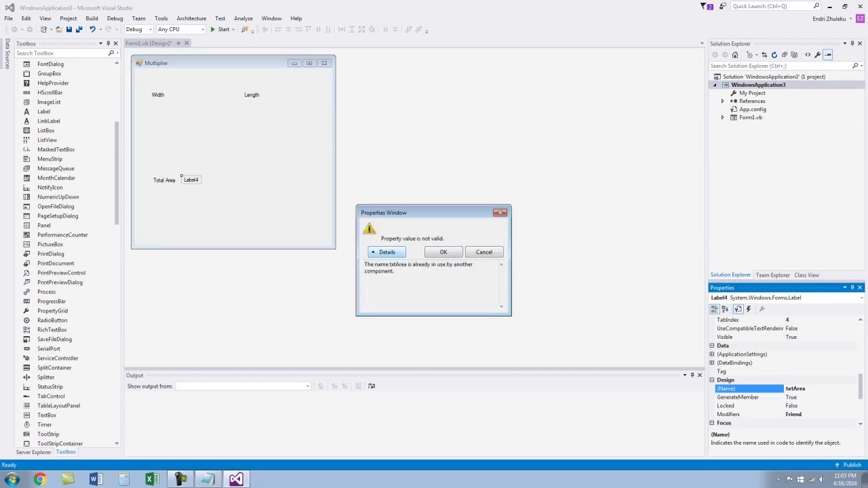Image resolution: width=868 pixels, height=488 pixels.
Task: Click Cancel in the Properties Window dialog
Action: point(484,252)
